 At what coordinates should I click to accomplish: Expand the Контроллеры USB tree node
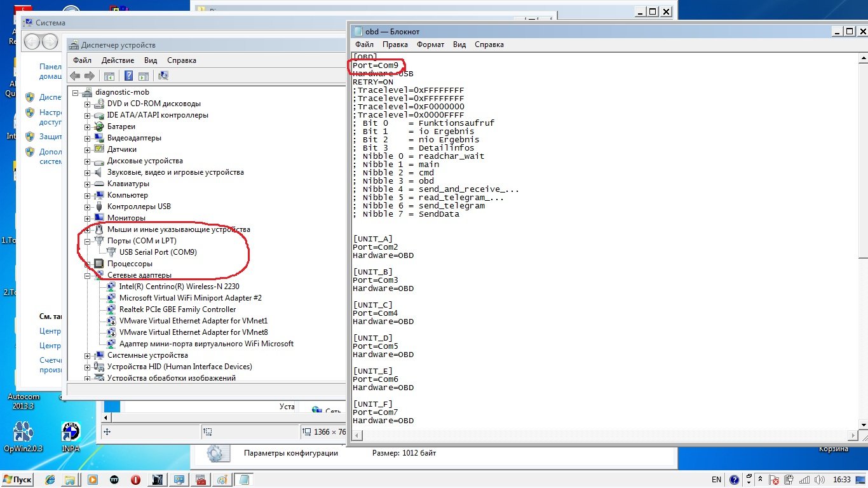click(x=88, y=207)
